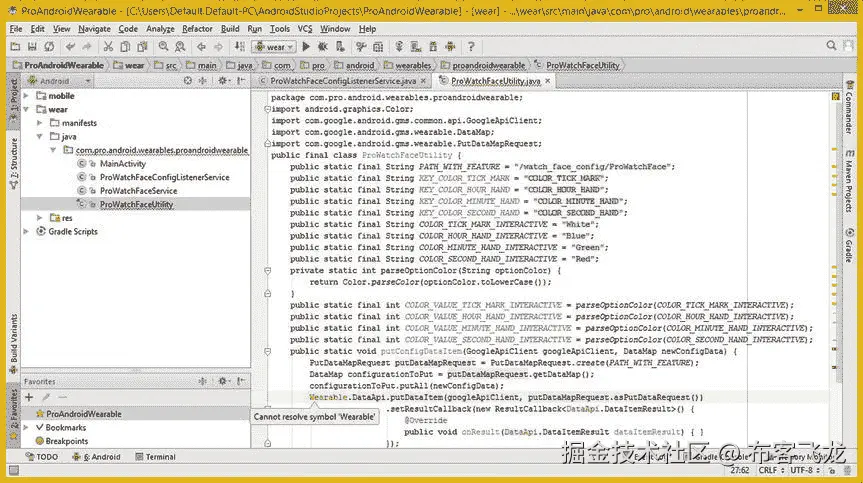Click the Sync Project with Gradle icon
863x483 pixels.
[399, 47]
